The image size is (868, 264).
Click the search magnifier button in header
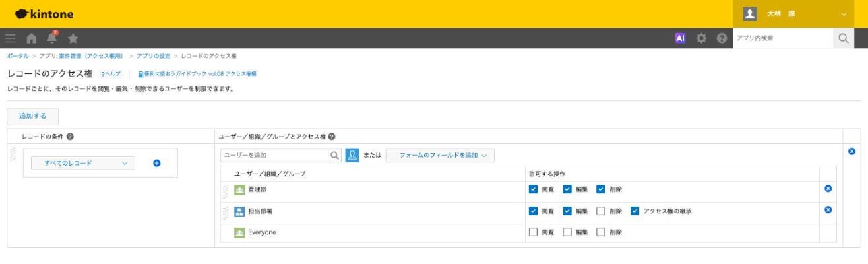pos(844,38)
